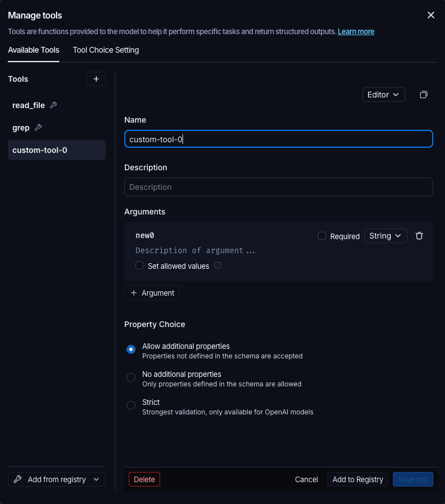Focus the tool Description input field
The image size is (445, 504).
coord(279,187)
